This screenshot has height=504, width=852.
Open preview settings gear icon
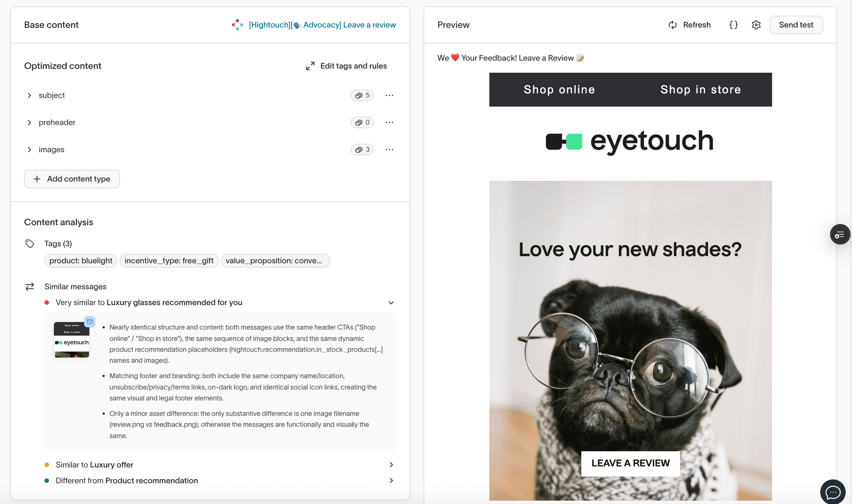756,25
